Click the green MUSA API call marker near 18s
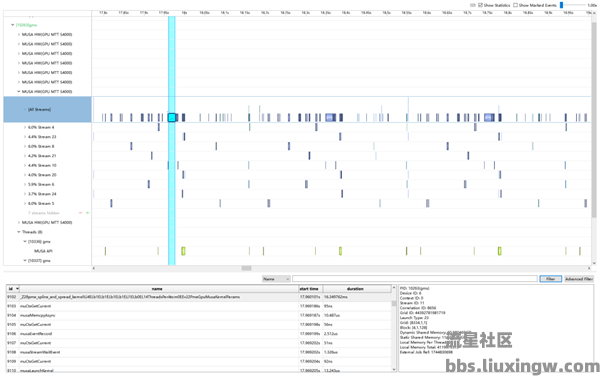Image resolution: width=600 pixels, height=376 pixels. click(183, 251)
